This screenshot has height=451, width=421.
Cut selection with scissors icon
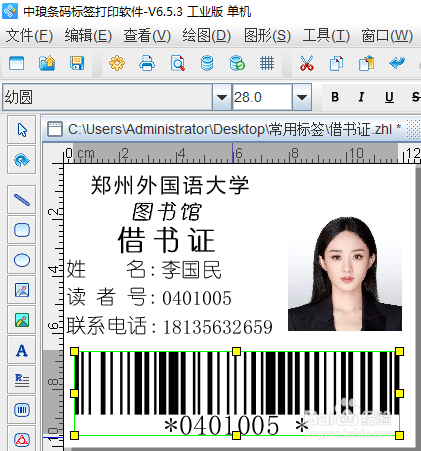coord(306,63)
